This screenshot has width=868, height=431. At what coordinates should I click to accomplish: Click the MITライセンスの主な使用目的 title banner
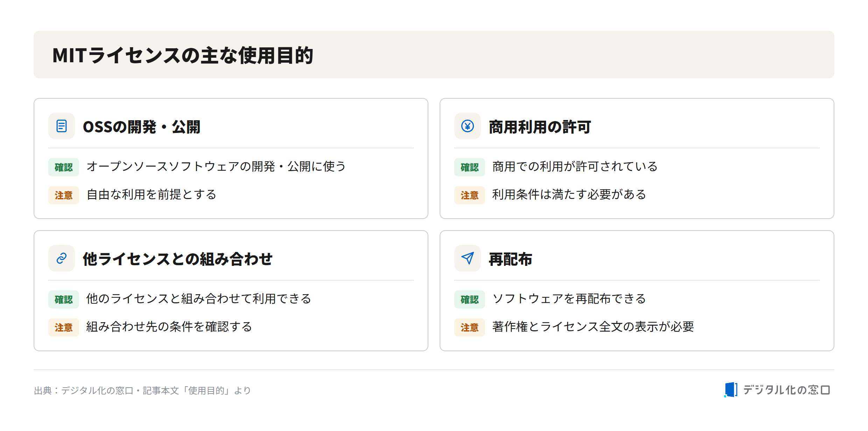pyautogui.click(x=434, y=55)
